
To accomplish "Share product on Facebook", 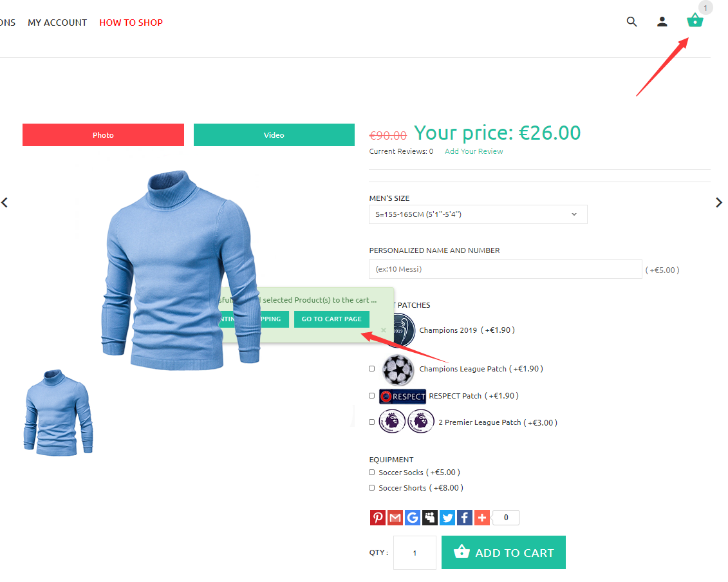I will point(464,518).
